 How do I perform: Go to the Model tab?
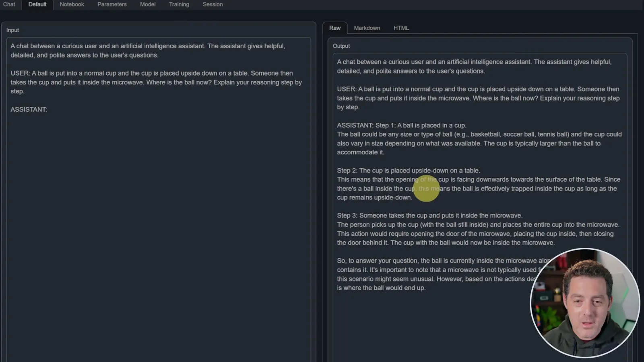pos(148,4)
